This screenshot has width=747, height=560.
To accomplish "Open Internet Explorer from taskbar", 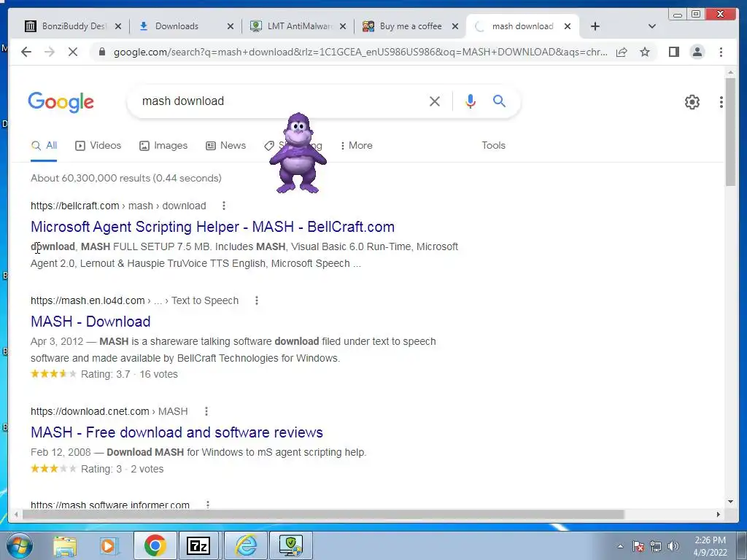I will 247,545.
